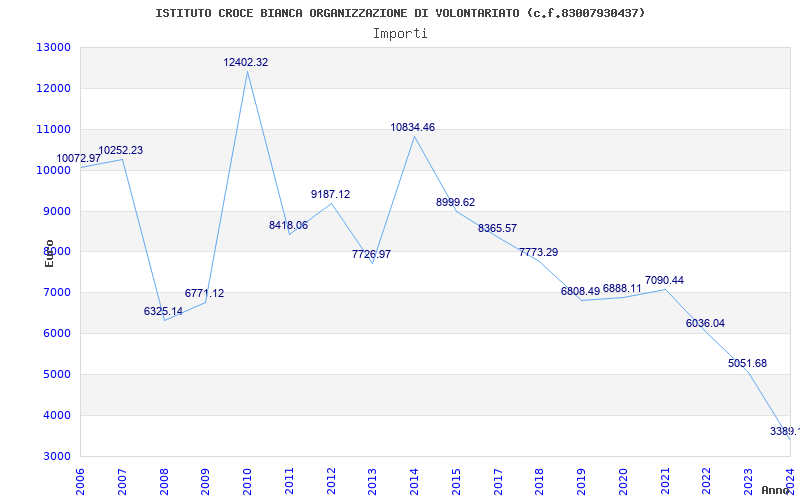Image resolution: width=800 pixels, height=500 pixels.
Task: Select data label 8365.57
Action: (497, 228)
